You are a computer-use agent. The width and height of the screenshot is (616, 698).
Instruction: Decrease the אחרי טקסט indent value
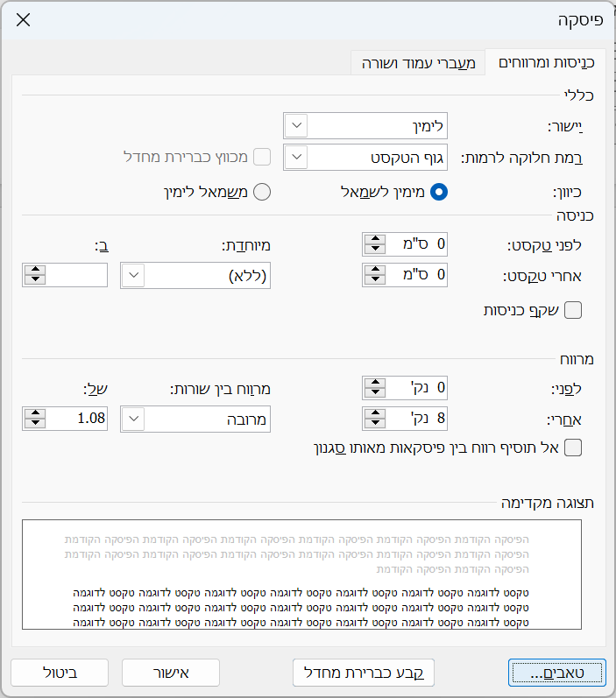point(376,279)
